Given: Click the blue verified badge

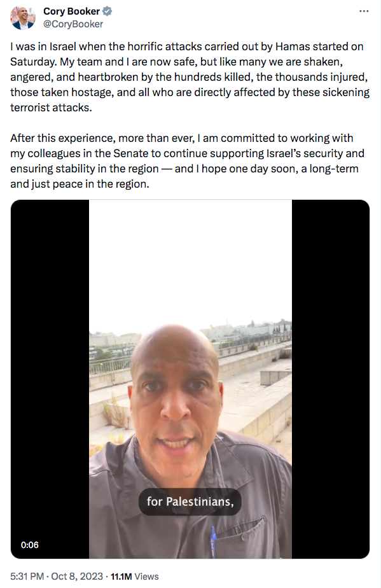Looking at the screenshot, I should click(x=107, y=11).
